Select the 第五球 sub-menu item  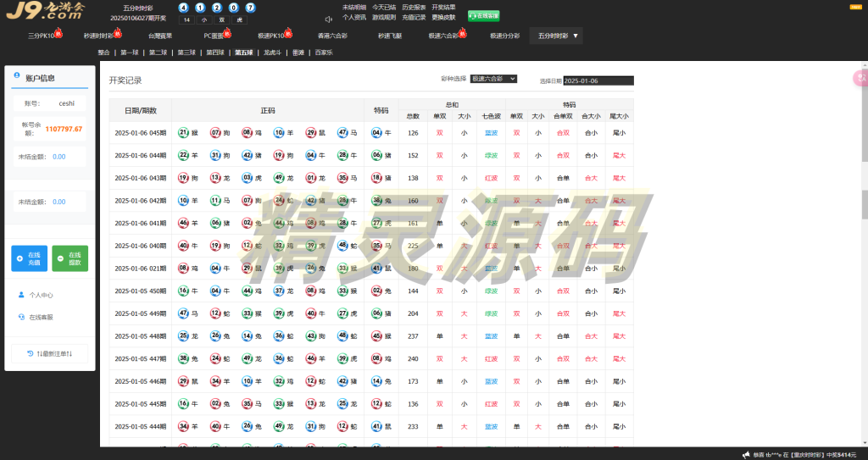pos(243,53)
